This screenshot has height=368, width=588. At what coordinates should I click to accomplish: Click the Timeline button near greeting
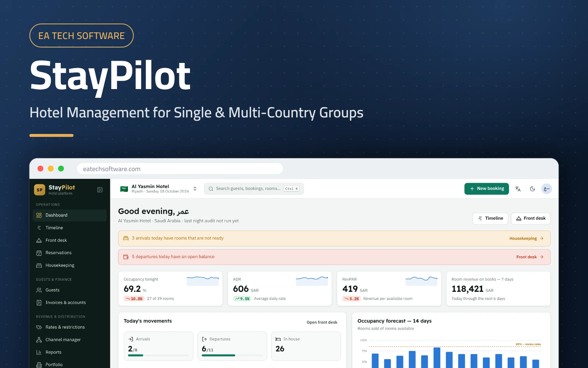pos(490,219)
